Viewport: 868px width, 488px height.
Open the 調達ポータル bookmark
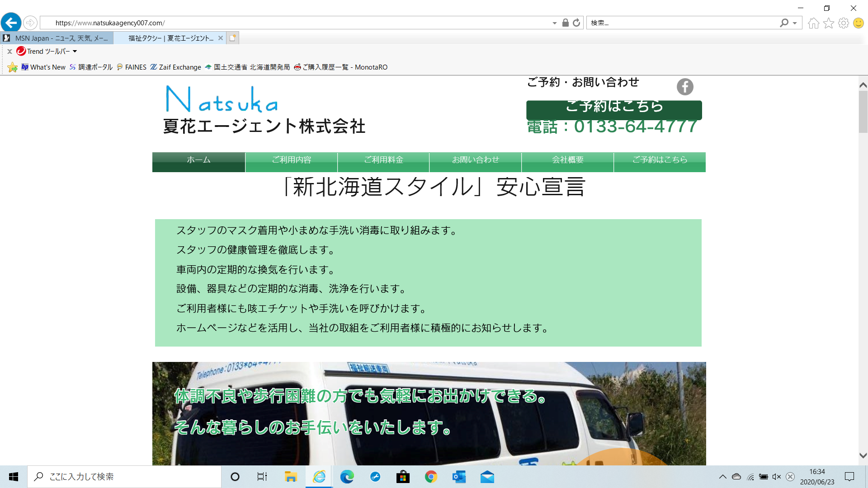click(91, 67)
